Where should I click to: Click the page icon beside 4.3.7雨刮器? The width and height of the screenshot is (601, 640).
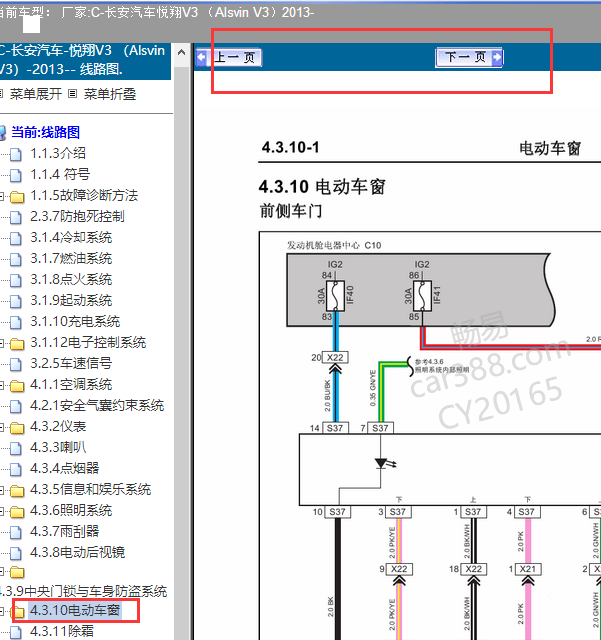click(16, 532)
